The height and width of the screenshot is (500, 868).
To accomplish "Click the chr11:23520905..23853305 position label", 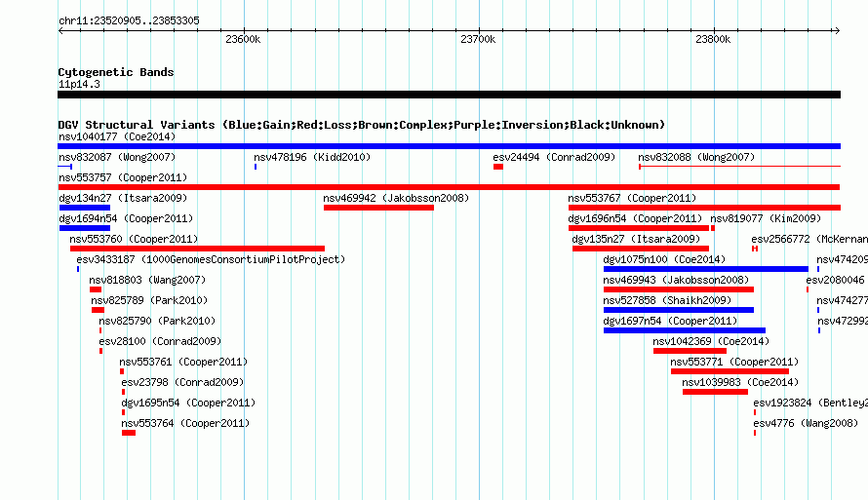I will [x=129, y=20].
